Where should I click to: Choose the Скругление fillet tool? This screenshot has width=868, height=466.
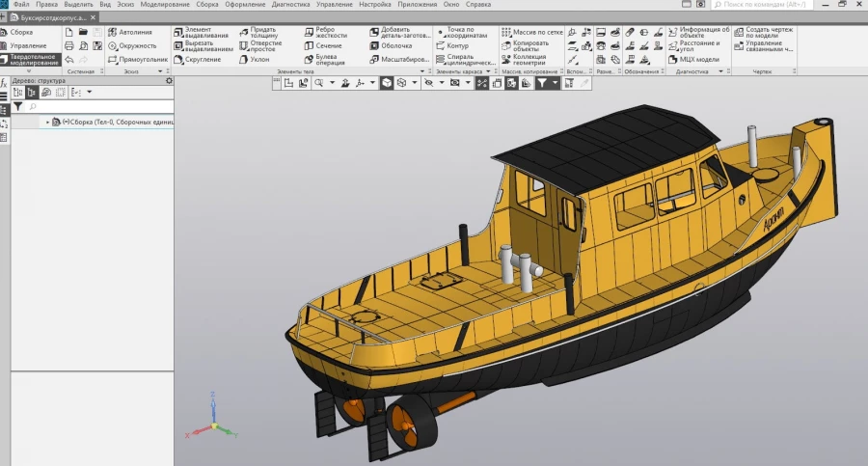[197, 59]
